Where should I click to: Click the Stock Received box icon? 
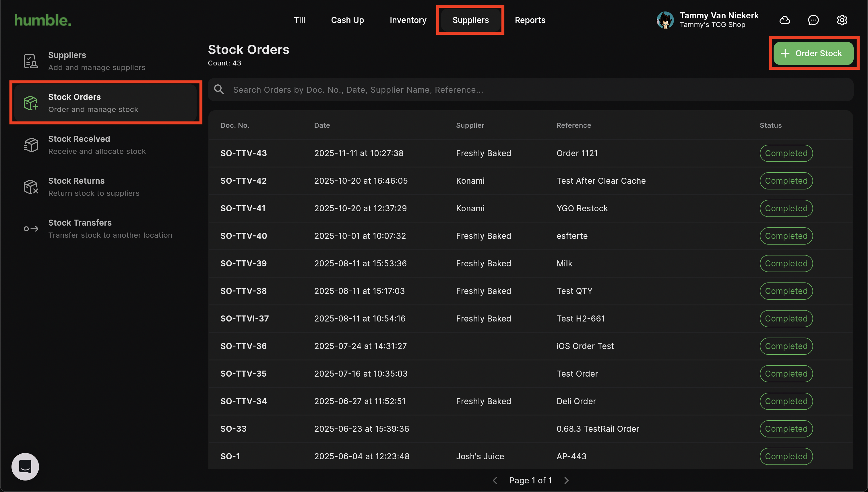click(30, 145)
